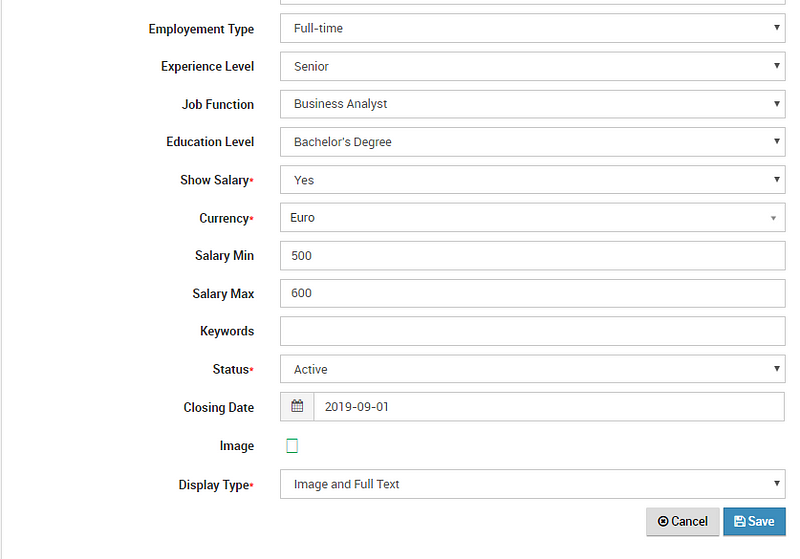Screen dimensions: 800x559
Task: Click the Job Function label
Action: 218,105
